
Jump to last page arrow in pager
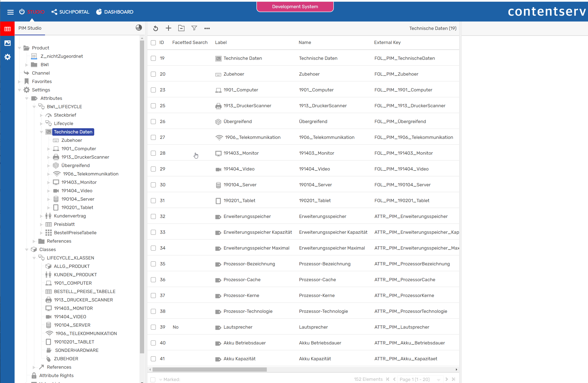pos(453,379)
